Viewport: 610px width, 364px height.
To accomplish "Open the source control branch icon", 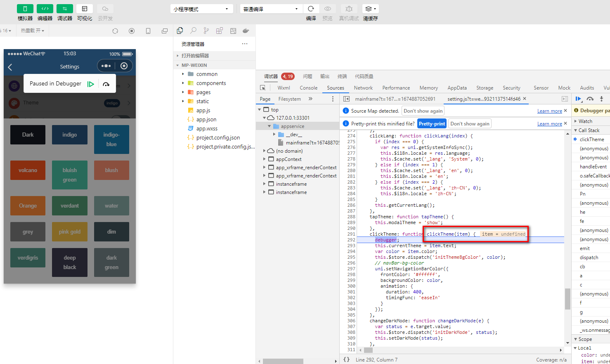I will coord(206,31).
